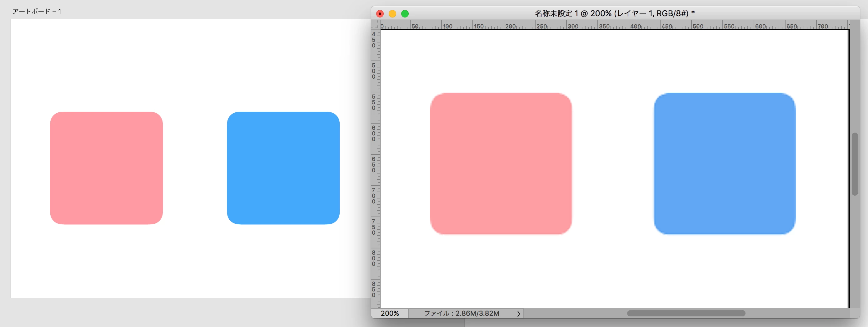Click the 500 mark on the horizontal ruler
This screenshot has width=868, height=327.
(698, 26)
